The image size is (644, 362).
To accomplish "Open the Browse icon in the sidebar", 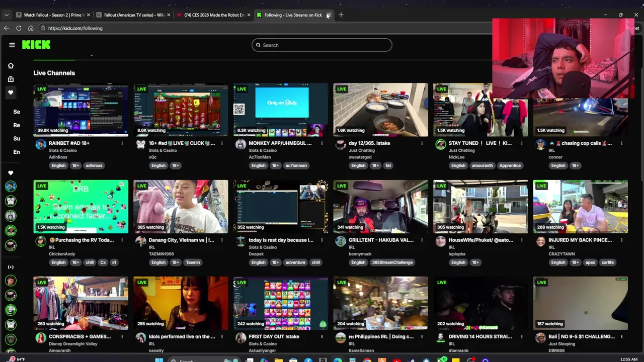I will click(x=11, y=79).
